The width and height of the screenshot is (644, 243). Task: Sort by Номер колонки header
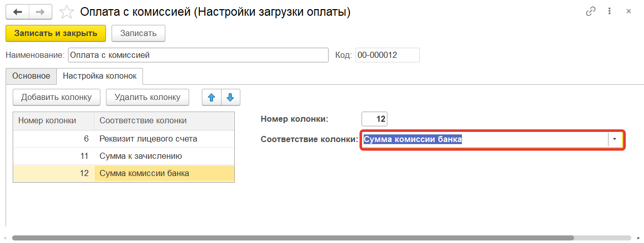pos(54,121)
